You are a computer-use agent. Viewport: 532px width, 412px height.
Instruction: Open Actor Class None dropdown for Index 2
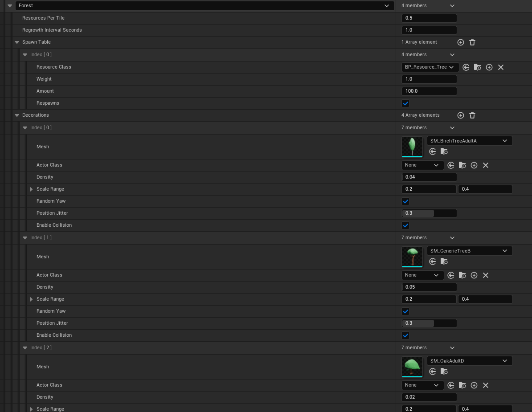422,385
